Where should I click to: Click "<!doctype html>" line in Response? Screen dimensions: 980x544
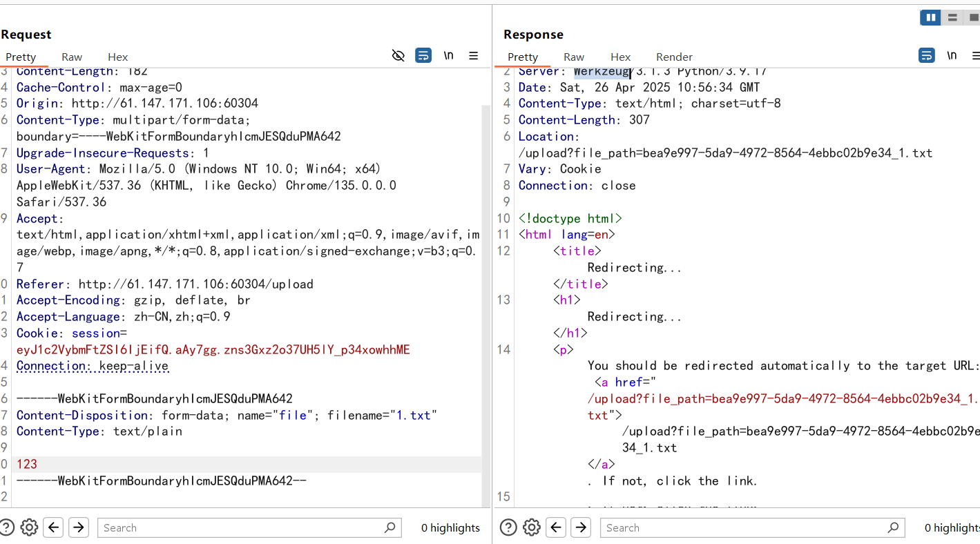point(570,218)
